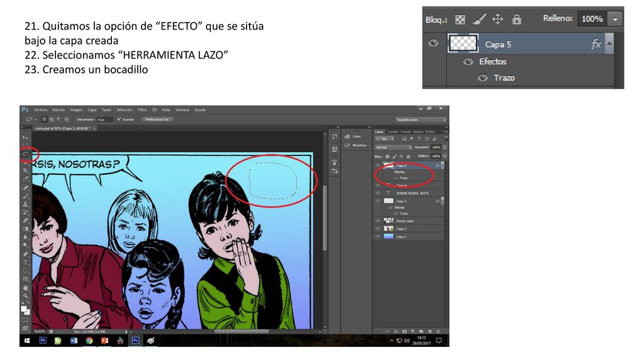Open the Opacidad dropdown arrow
This screenshot has height=362, width=644.
(x=445, y=147)
